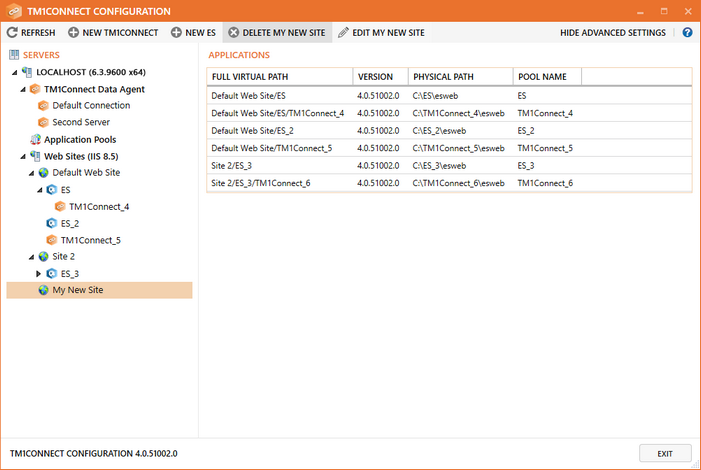
Task: Click the TM1Connect logo in title bar
Action: [14, 11]
